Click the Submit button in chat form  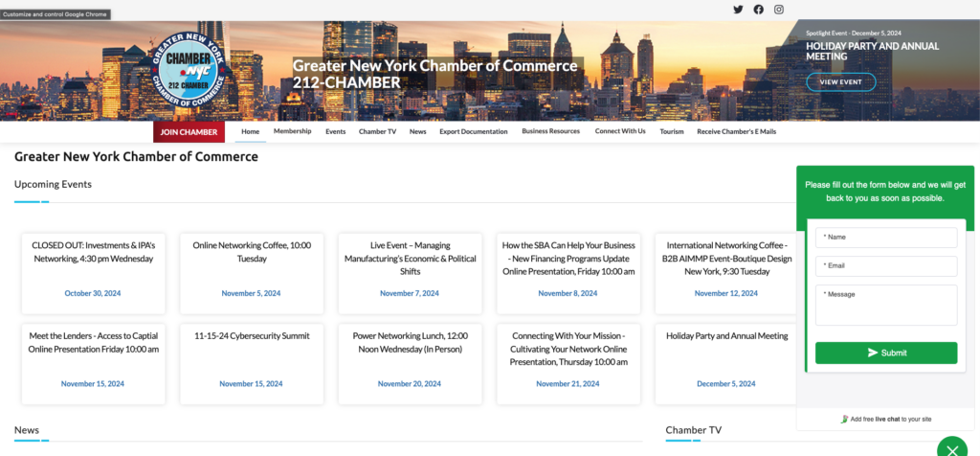tap(886, 353)
